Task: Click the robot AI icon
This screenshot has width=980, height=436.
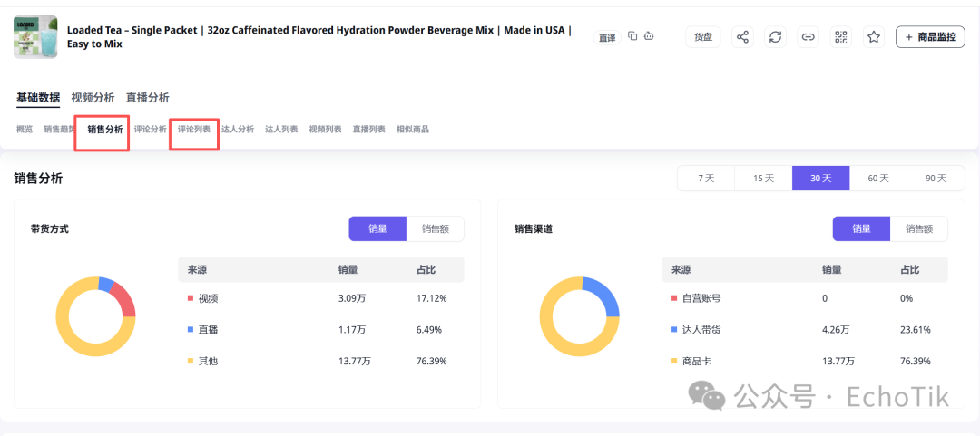Action: (649, 36)
